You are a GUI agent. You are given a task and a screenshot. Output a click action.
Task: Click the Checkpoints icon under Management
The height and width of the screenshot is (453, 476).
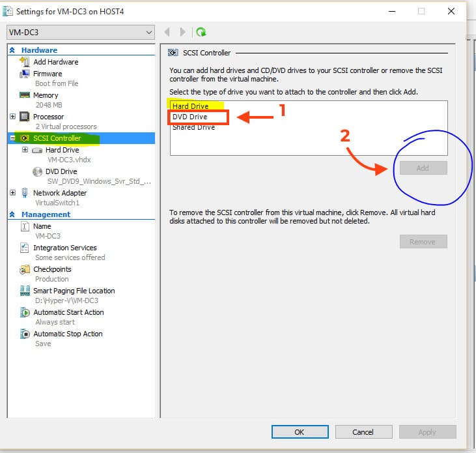(25, 269)
